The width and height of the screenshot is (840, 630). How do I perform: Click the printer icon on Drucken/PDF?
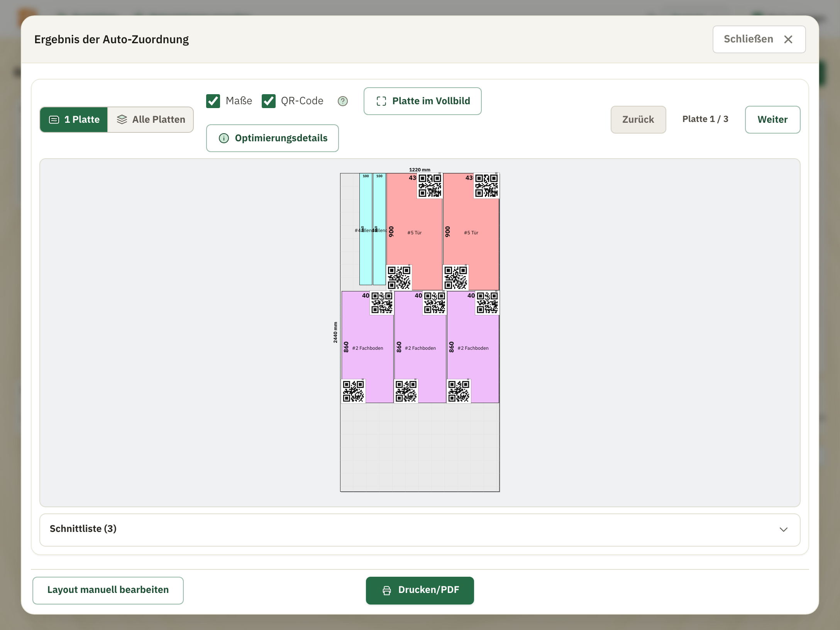[x=387, y=591]
